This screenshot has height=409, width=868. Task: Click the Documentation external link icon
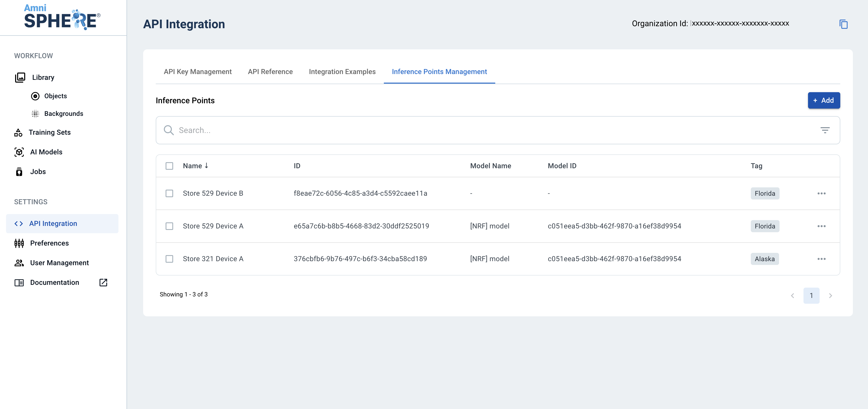(x=103, y=282)
